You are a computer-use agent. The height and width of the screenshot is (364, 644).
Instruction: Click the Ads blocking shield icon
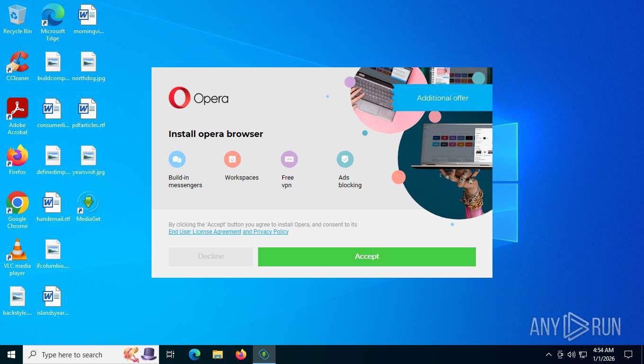pyautogui.click(x=345, y=159)
